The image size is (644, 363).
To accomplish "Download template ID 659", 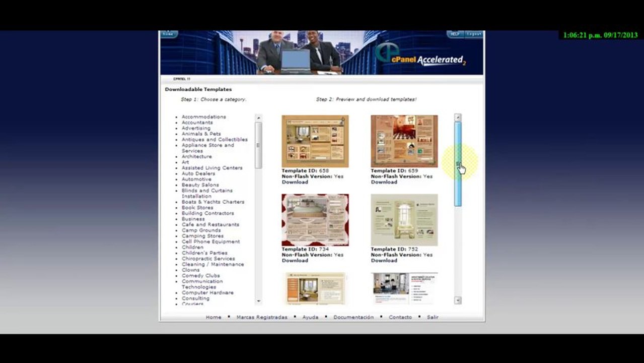I will 384,182.
